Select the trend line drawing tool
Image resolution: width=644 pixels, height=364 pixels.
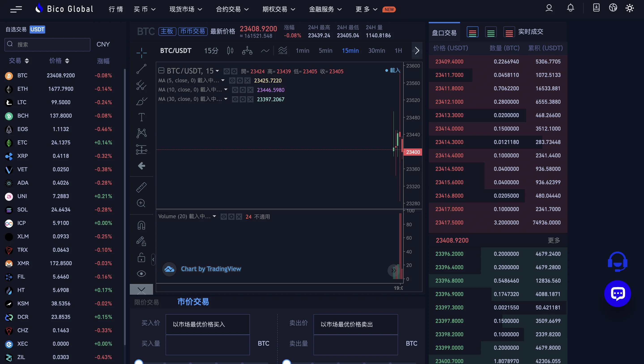[141, 69]
